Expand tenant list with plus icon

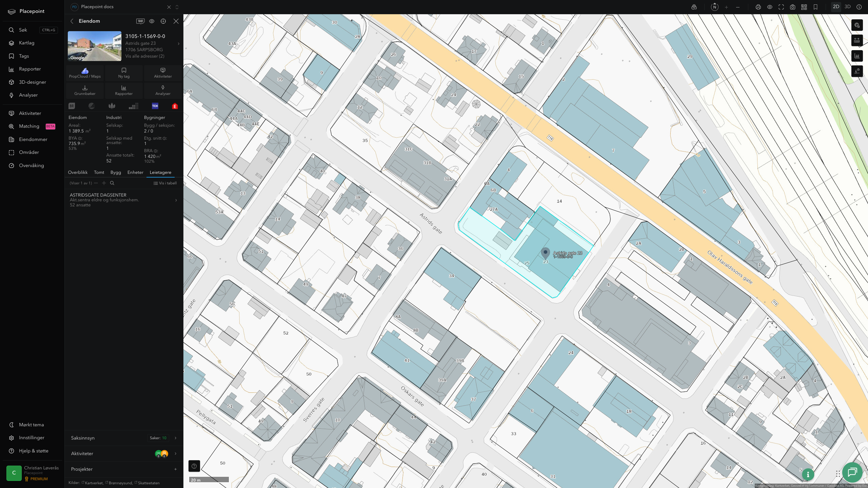(104, 183)
